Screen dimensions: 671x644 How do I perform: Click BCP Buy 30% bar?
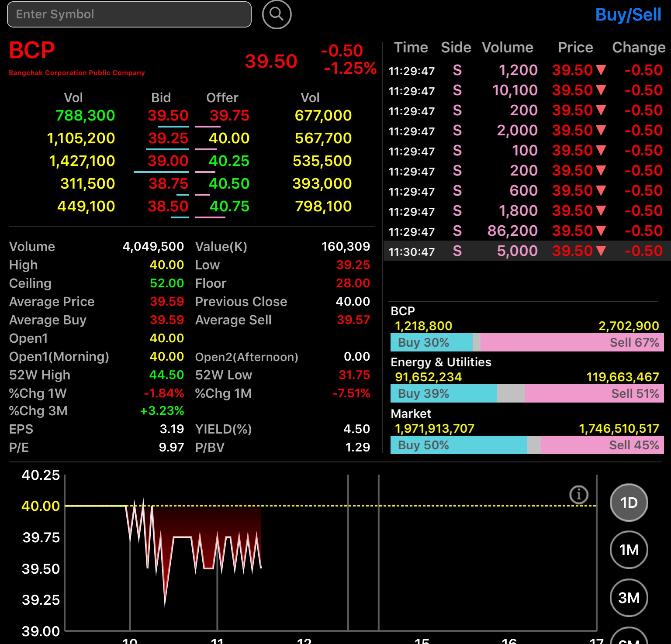coord(432,342)
